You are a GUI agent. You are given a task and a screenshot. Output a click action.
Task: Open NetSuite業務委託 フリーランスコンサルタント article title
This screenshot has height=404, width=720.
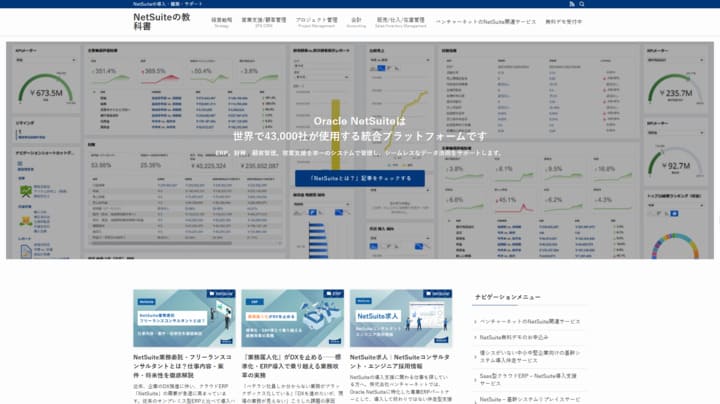pyautogui.click(x=183, y=366)
